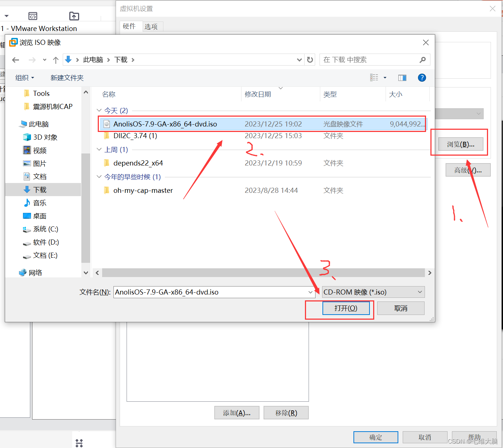Open the view options dropdown arrow

pyautogui.click(x=385, y=77)
